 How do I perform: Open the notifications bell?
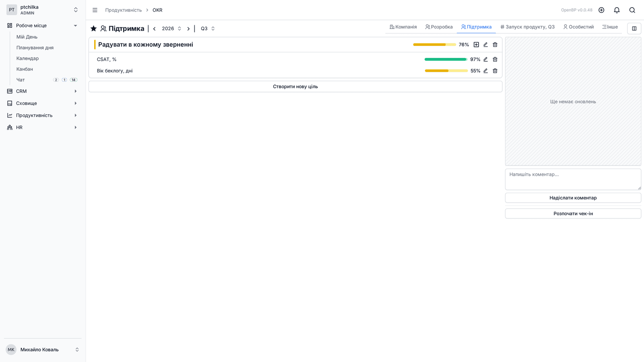[617, 10]
